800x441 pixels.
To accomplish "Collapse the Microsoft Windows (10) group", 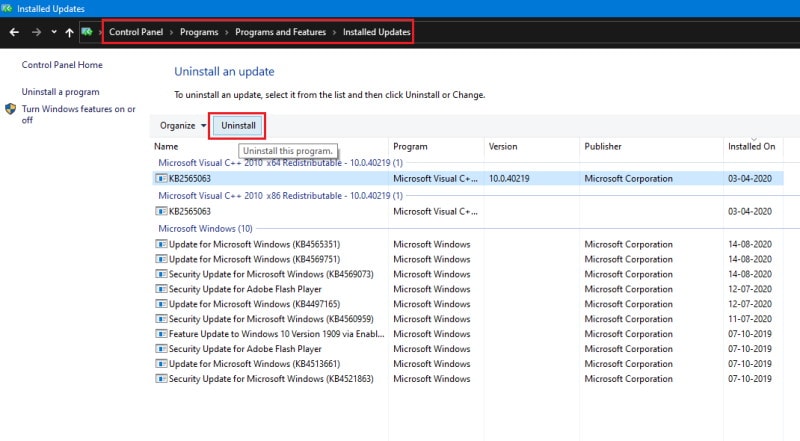I will click(205, 229).
